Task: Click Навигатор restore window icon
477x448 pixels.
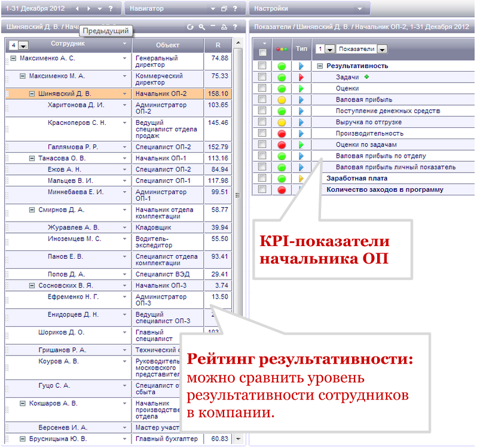Action: (224, 9)
